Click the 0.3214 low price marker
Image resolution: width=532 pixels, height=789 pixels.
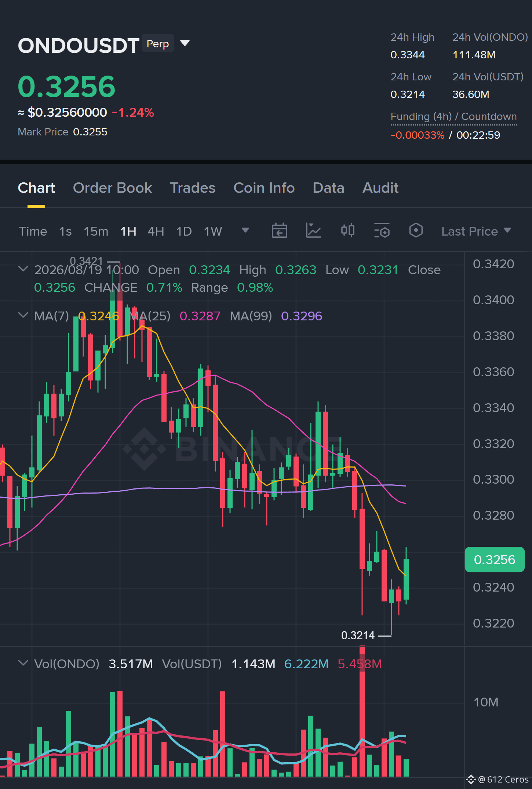(x=358, y=635)
